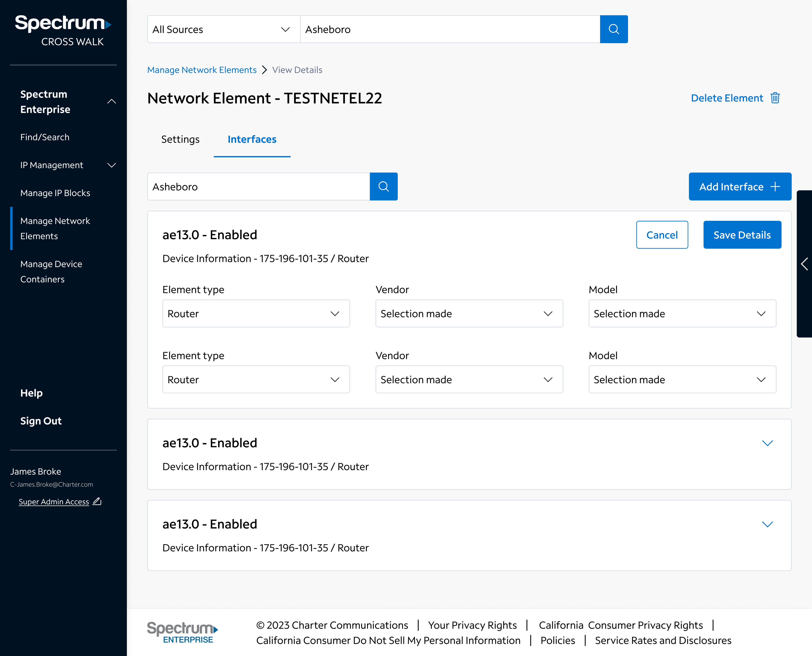Expand the third ae13.0 interface card
The width and height of the screenshot is (812, 656).
[x=767, y=524]
